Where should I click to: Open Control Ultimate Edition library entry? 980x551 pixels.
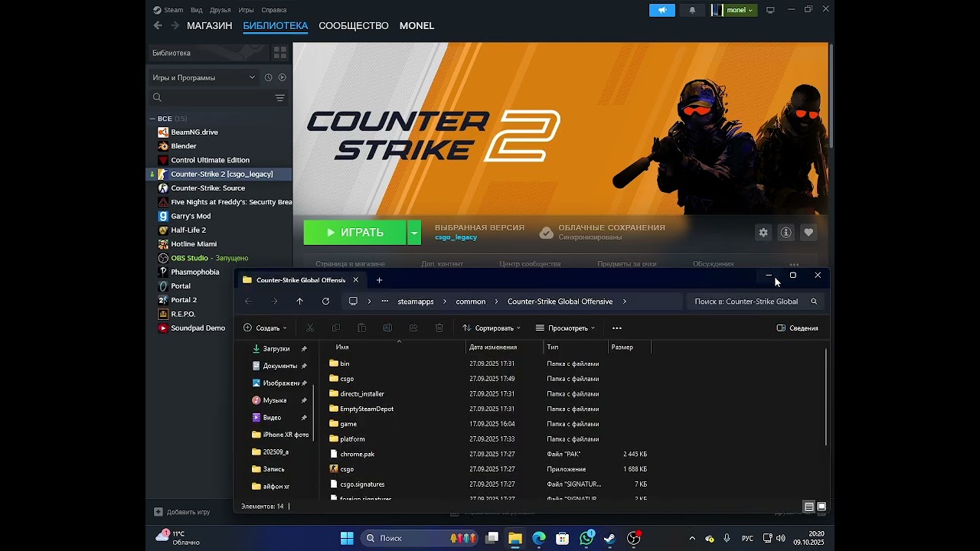pyautogui.click(x=210, y=160)
